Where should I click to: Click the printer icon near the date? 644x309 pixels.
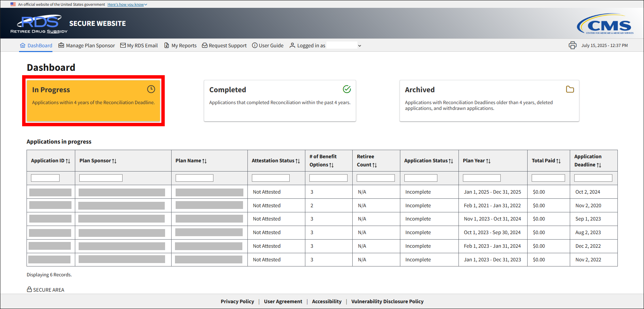point(573,45)
